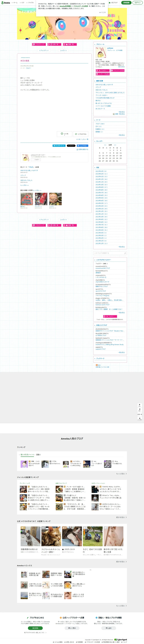Expand #うちの子みてみて ranking with 続きを見る
144x644 pixels.
pos(121,562)
